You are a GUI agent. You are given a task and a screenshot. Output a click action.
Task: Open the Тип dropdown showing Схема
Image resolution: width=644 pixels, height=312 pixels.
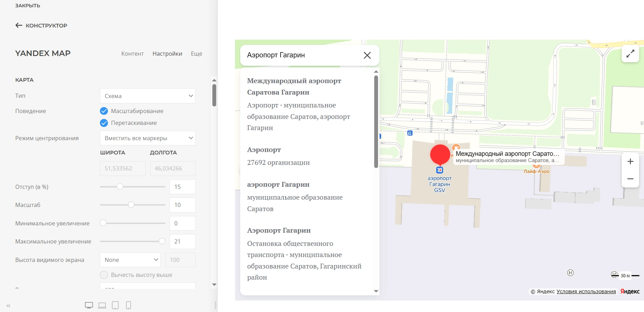click(148, 96)
